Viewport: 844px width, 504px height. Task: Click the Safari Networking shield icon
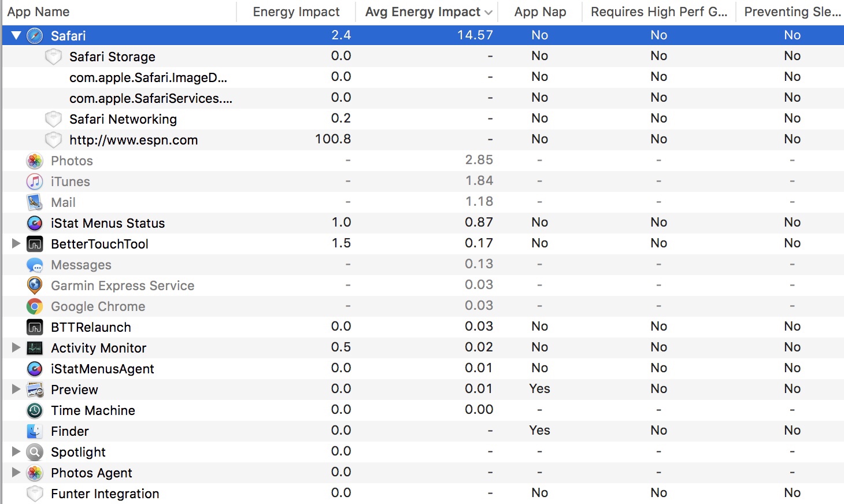(x=53, y=119)
